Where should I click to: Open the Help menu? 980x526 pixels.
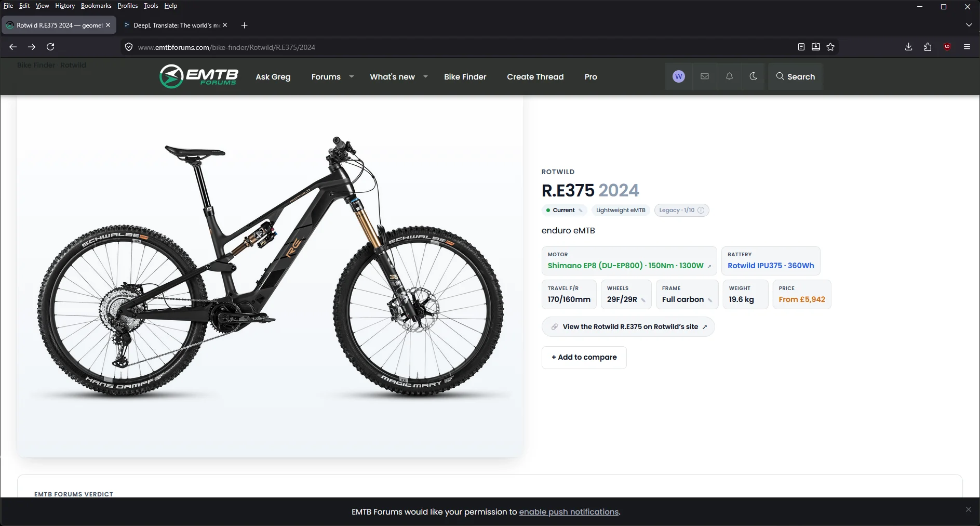171,6
